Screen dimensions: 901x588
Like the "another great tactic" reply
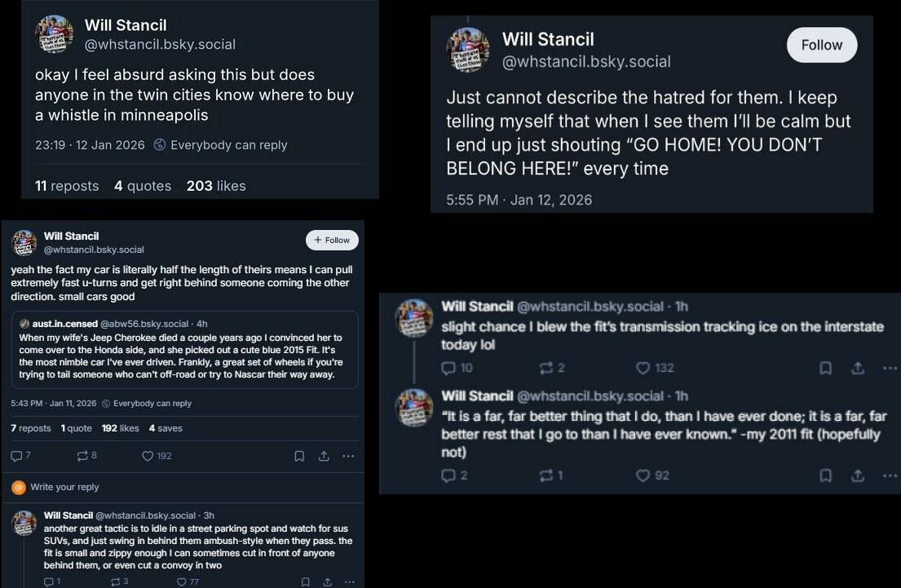click(x=181, y=581)
